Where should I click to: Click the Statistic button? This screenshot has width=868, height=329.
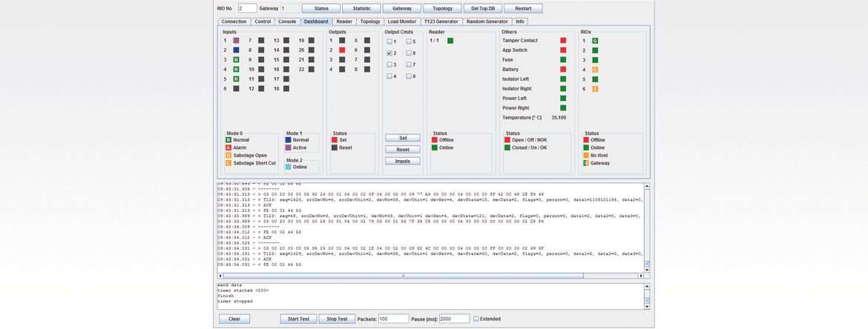point(361,8)
